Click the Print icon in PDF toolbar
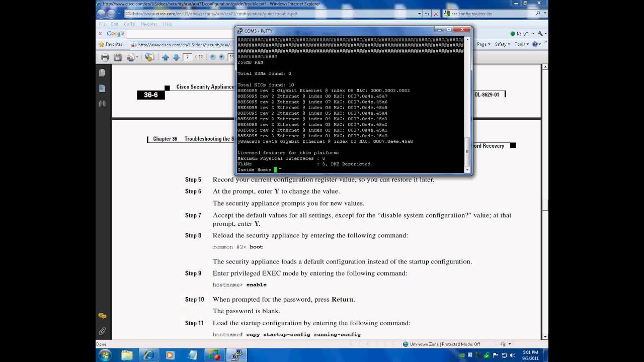 (x=105, y=57)
